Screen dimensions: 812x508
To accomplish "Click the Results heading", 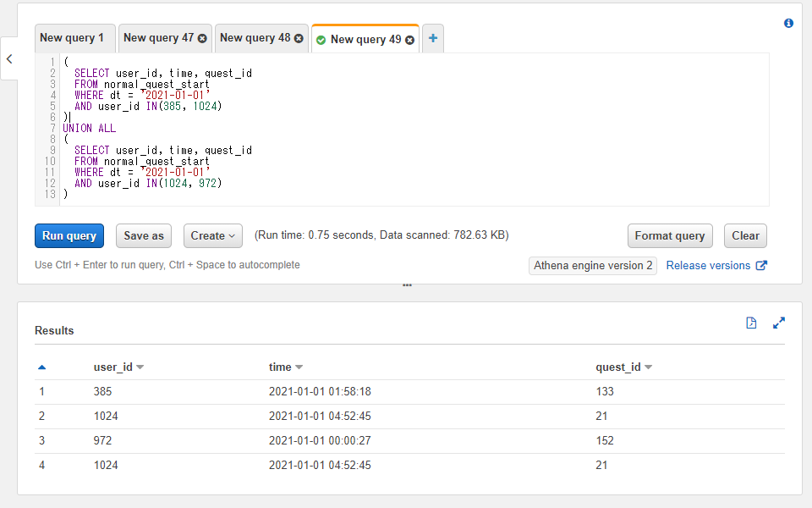I will pyautogui.click(x=54, y=331).
